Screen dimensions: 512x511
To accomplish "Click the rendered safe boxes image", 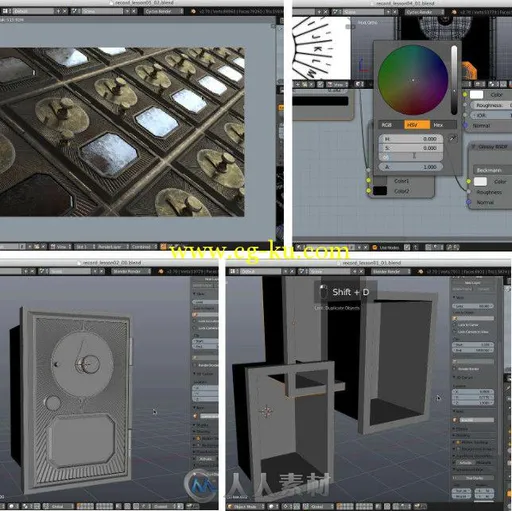I will (122, 132).
